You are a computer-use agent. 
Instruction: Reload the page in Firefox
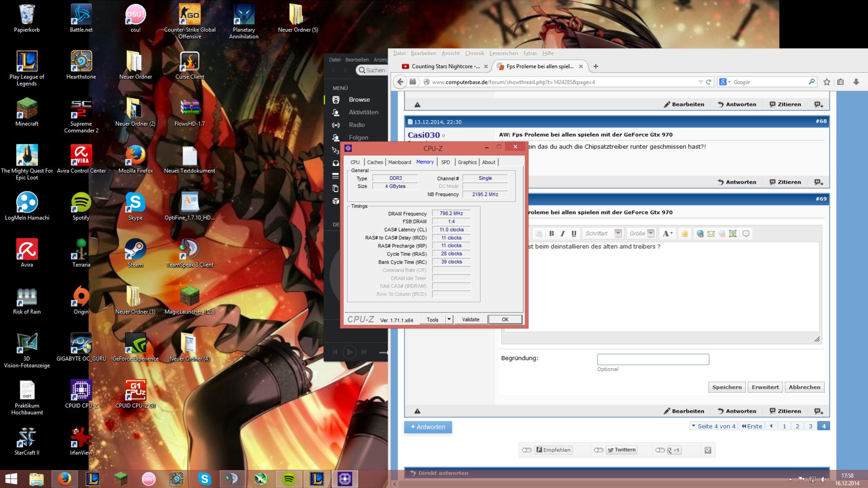[x=709, y=82]
